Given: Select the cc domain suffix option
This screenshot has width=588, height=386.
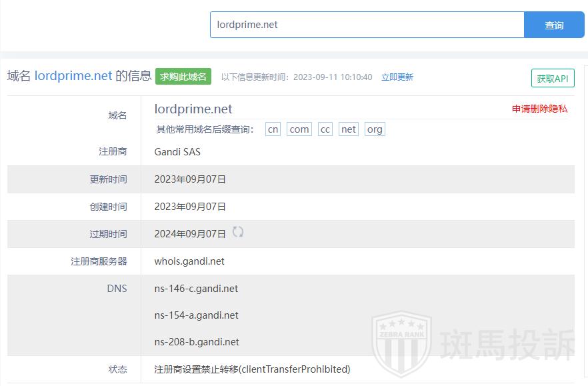Looking at the screenshot, I should 325,129.
